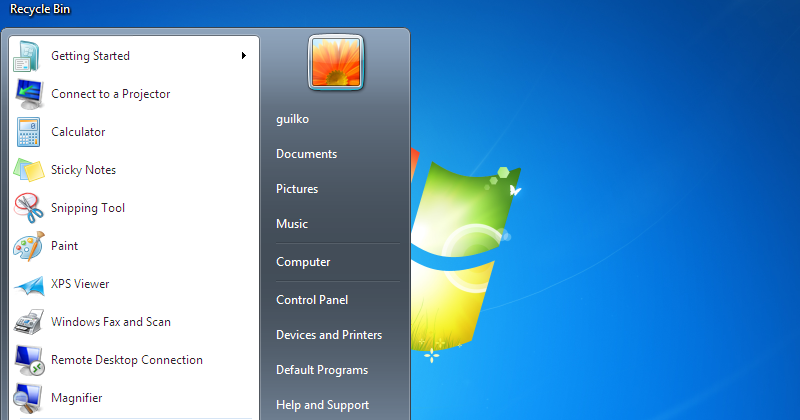Screen dimensions: 800x420
Task: Click the Paint text label
Action: 64,246
